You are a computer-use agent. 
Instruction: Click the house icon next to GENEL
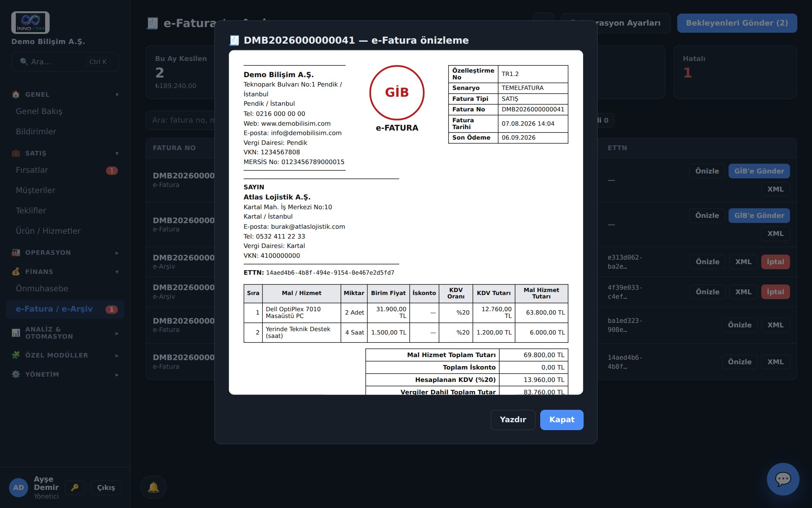click(x=16, y=94)
